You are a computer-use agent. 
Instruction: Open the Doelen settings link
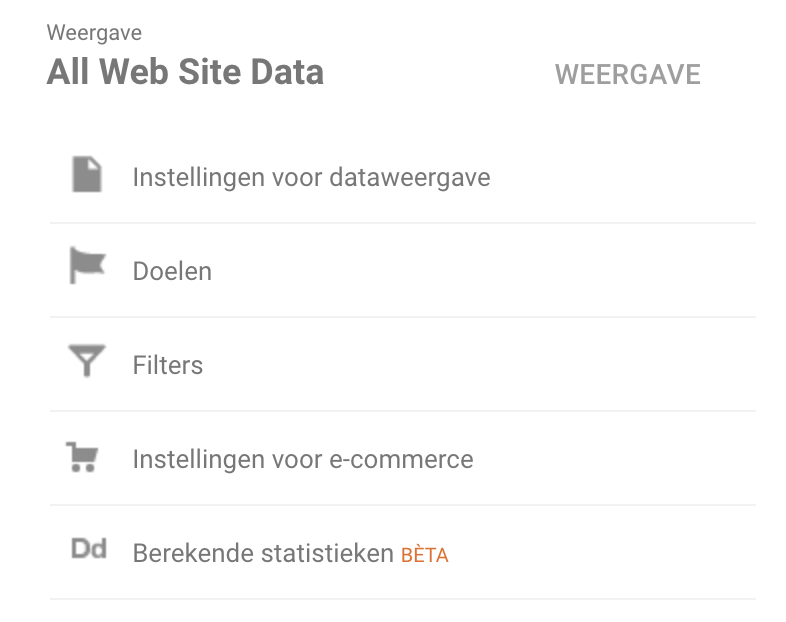pyautogui.click(x=172, y=271)
